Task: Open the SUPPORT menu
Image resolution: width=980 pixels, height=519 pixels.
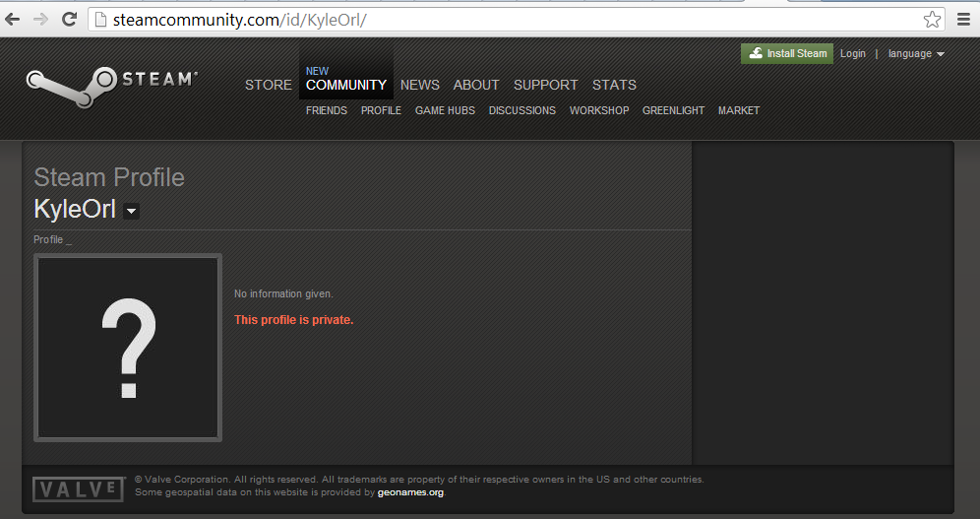Action: (546, 85)
